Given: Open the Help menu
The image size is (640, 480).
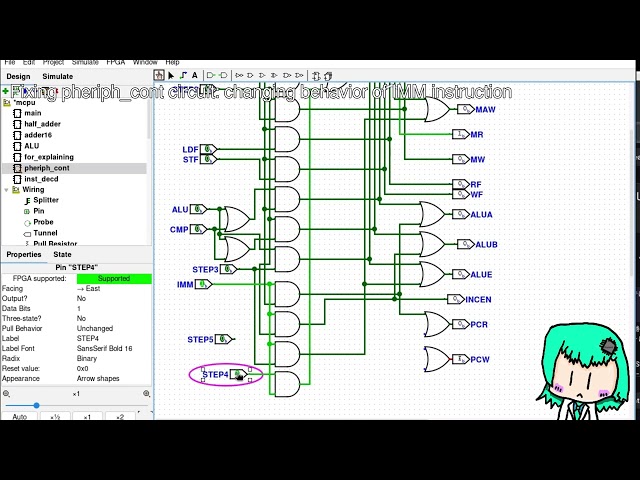Looking at the screenshot, I should tap(172, 62).
